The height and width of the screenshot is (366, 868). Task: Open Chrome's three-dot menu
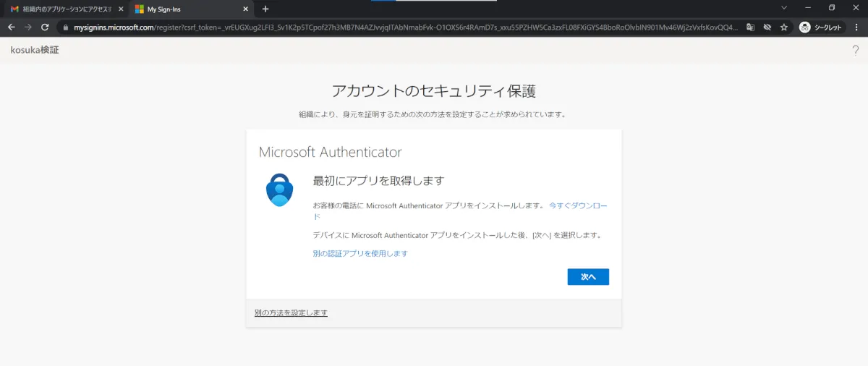point(856,27)
